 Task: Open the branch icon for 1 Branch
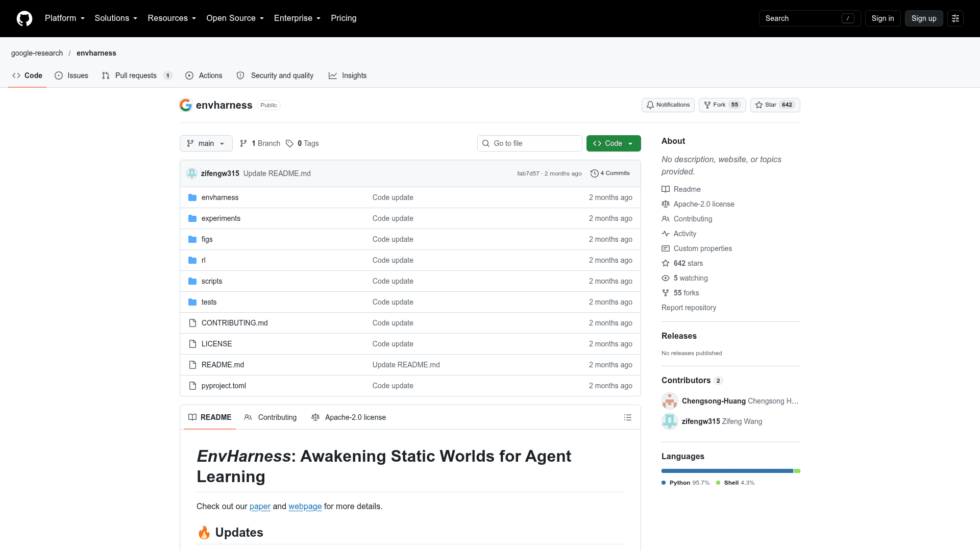[243, 143]
